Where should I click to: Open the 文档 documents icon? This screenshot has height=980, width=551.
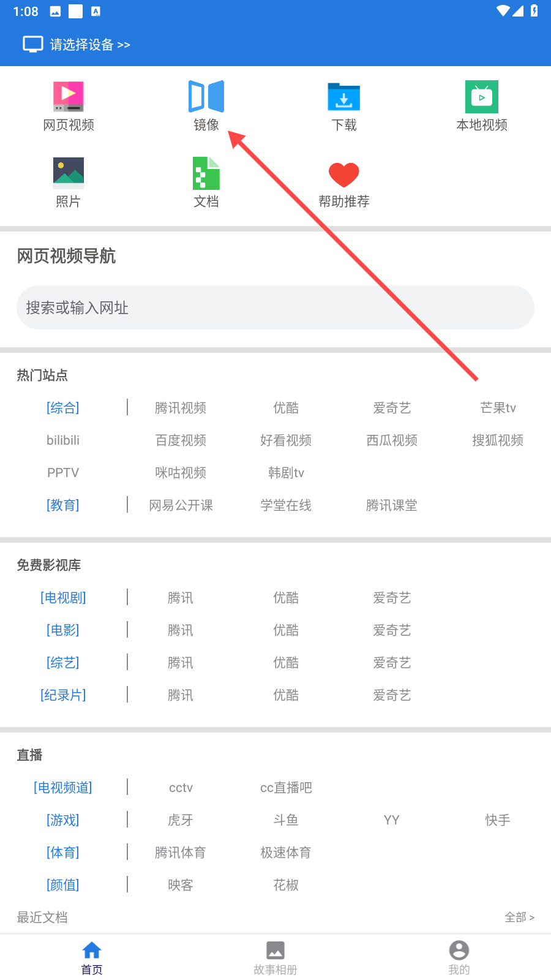206,173
